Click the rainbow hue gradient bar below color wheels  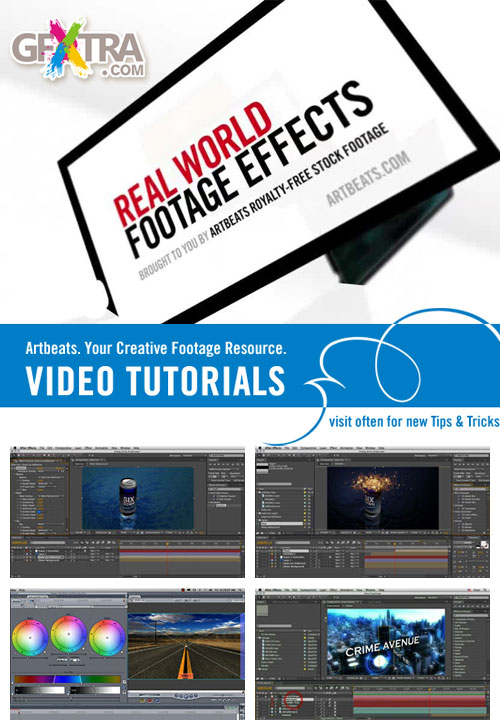click(67, 679)
